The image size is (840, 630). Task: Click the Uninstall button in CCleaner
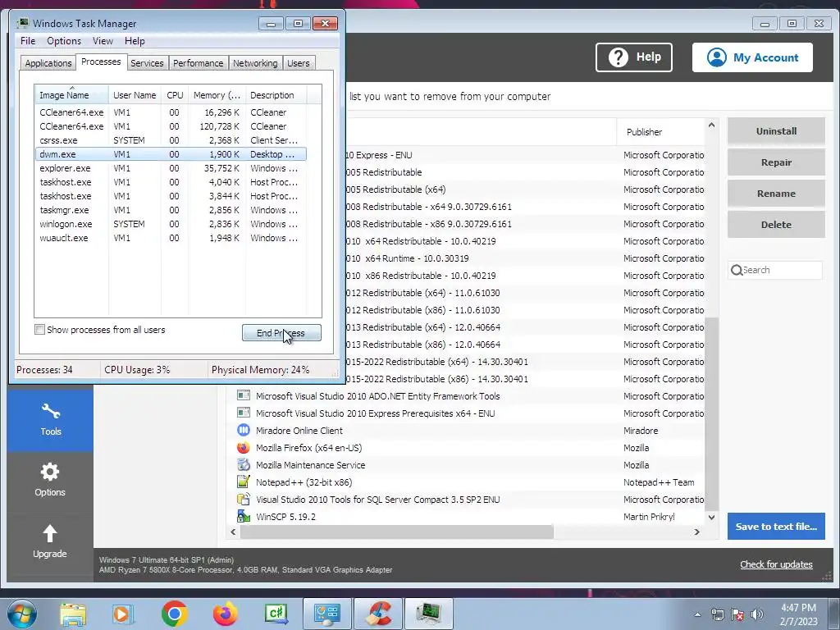tap(776, 131)
